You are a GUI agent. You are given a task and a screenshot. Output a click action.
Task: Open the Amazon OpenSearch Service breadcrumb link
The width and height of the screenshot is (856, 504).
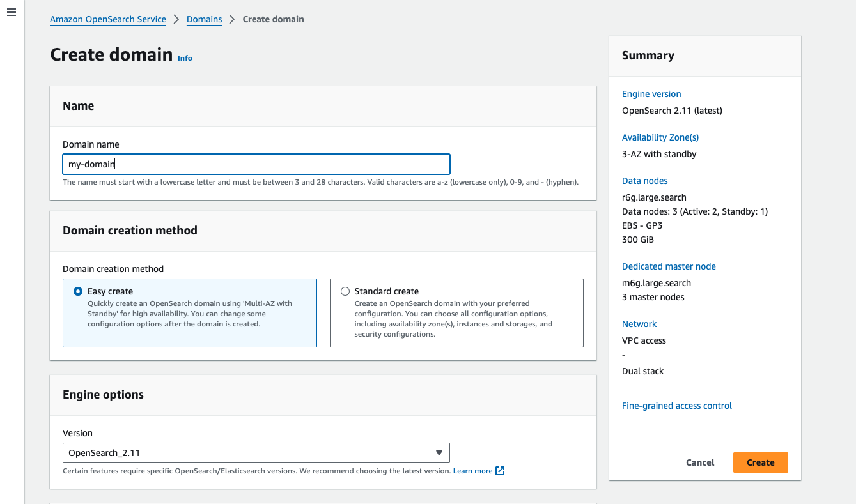click(107, 19)
